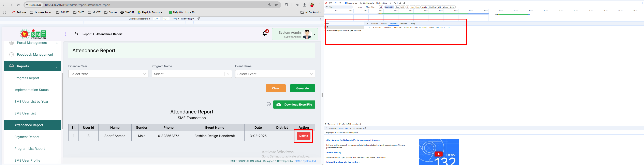Screen dimensions: 644x165
Task: Collapse the Reports sidebar menu
Action: click(x=32, y=66)
